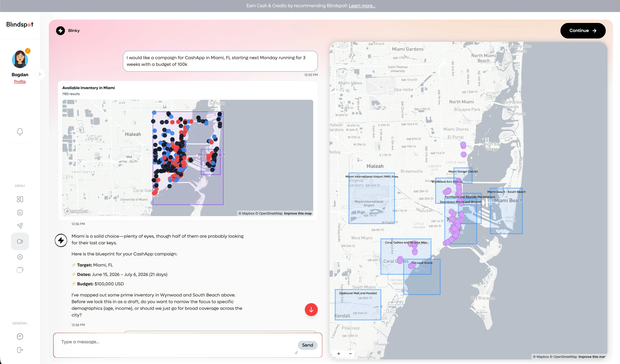Viewport: 620px width, 364px height.
Task: Click the message box resize handle
Action: (296, 353)
